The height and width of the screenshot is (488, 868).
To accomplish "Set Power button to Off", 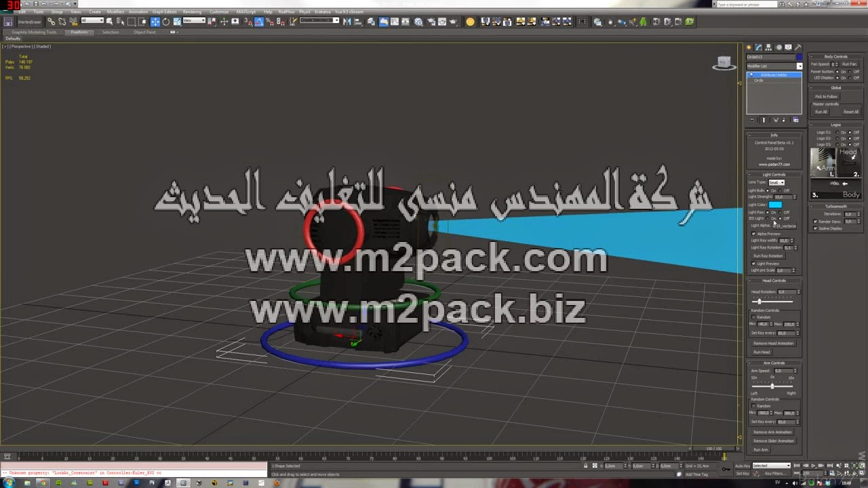I will point(850,71).
